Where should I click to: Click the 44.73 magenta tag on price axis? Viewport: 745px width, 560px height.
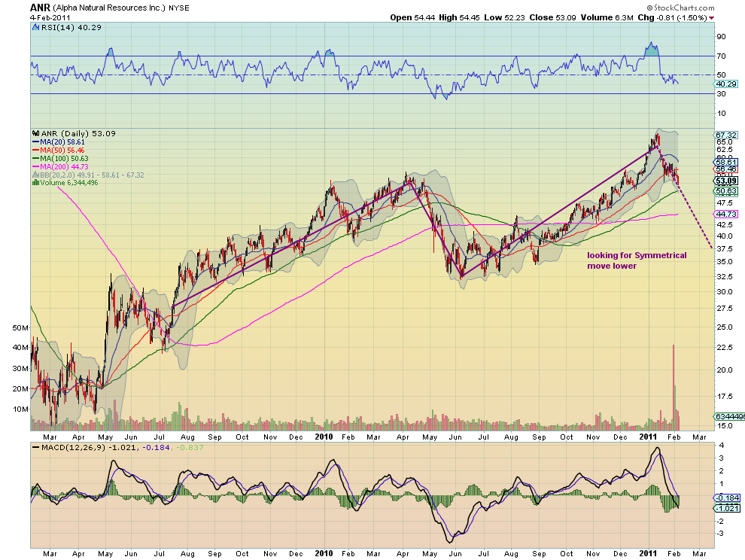point(726,215)
